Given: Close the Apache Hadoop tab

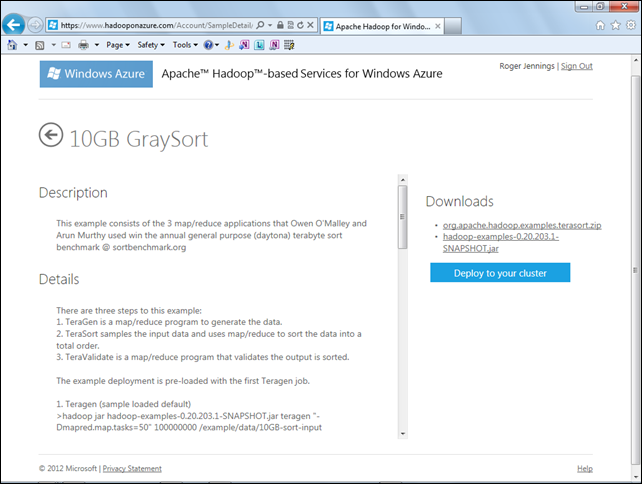Looking at the screenshot, I should pos(438,26).
